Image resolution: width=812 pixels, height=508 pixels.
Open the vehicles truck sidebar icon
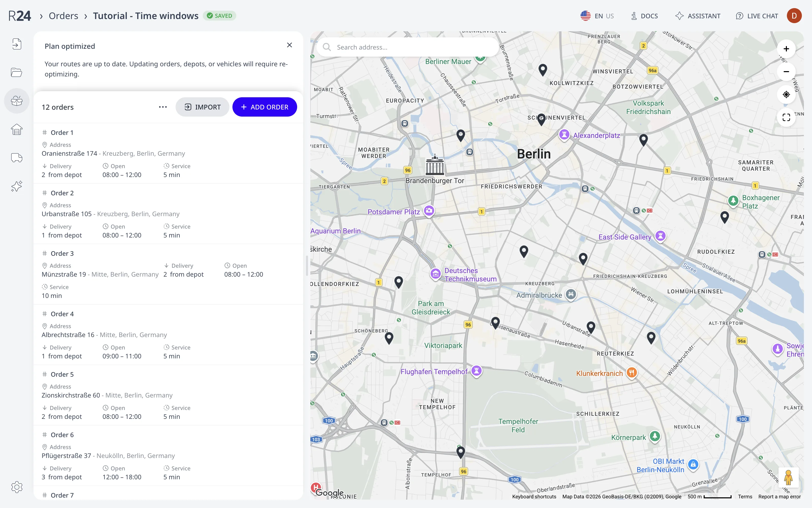pyautogui.click(x=16, y=157)
